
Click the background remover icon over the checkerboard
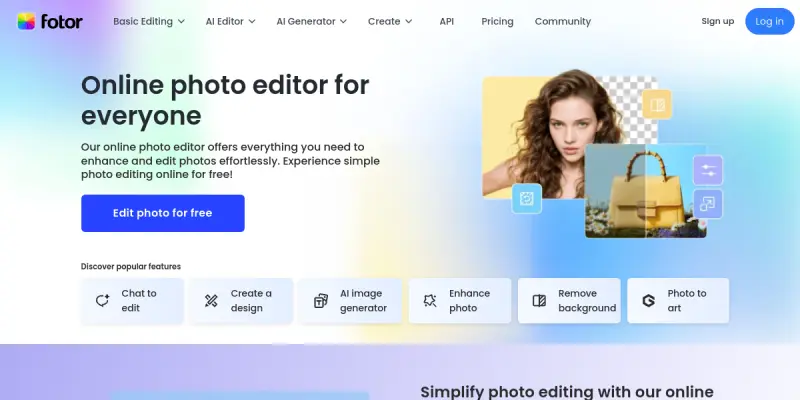point(657,105)
